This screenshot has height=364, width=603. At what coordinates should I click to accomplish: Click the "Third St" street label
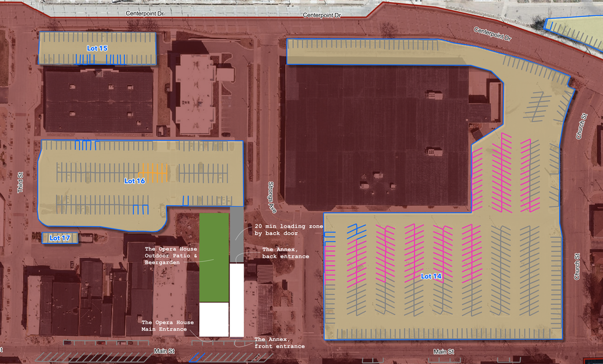click(x=21, y=183)
